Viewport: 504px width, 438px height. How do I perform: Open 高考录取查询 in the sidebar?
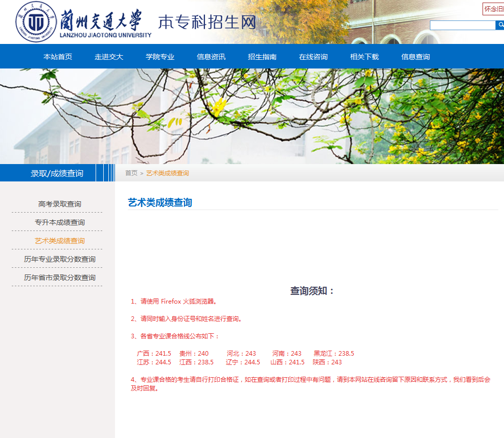[60, 204]
